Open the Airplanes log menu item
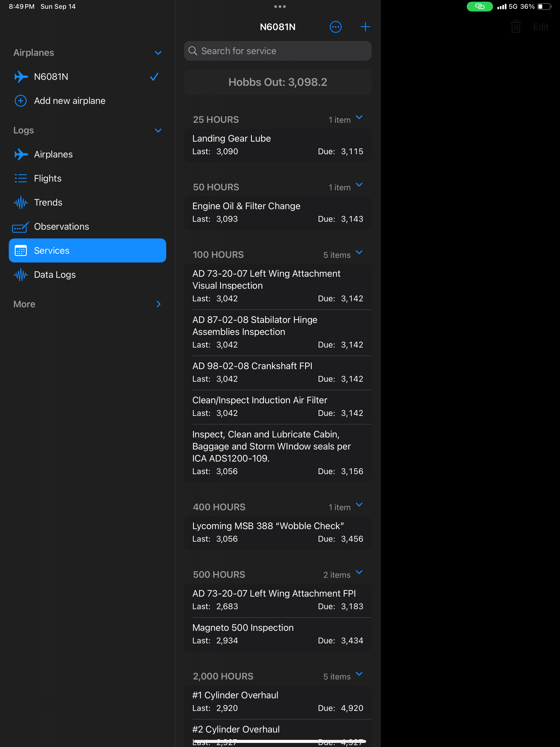 point(87,154)
